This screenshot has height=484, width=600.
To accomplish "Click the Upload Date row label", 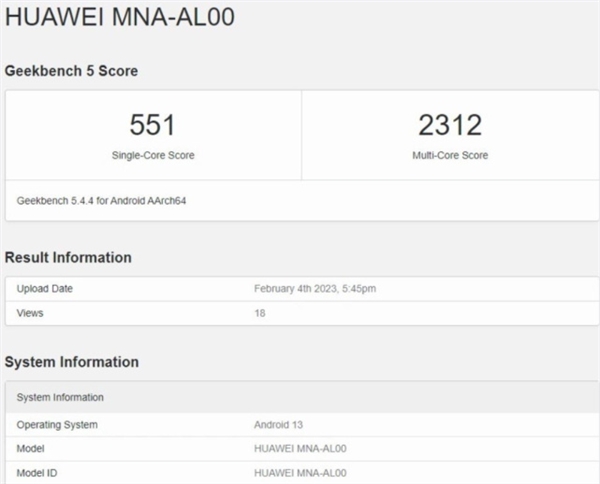I will 45,289.
